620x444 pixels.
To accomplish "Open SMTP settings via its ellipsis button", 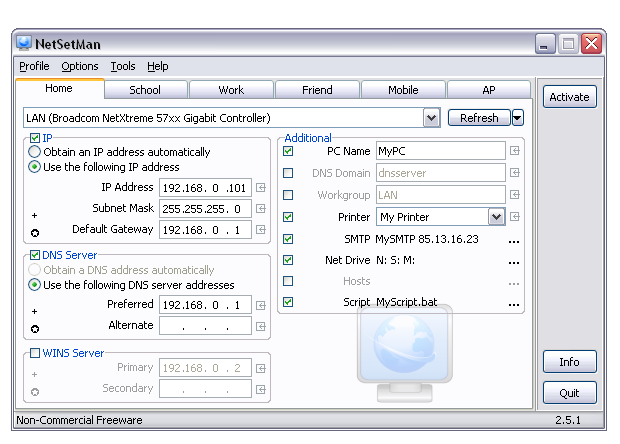I will (514, 240).
